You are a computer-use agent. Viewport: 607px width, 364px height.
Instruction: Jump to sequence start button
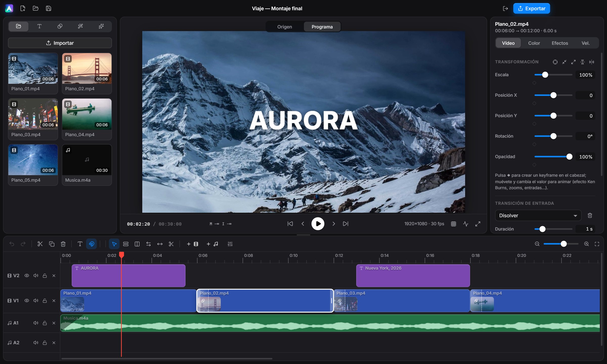click(x=290, y=224)
